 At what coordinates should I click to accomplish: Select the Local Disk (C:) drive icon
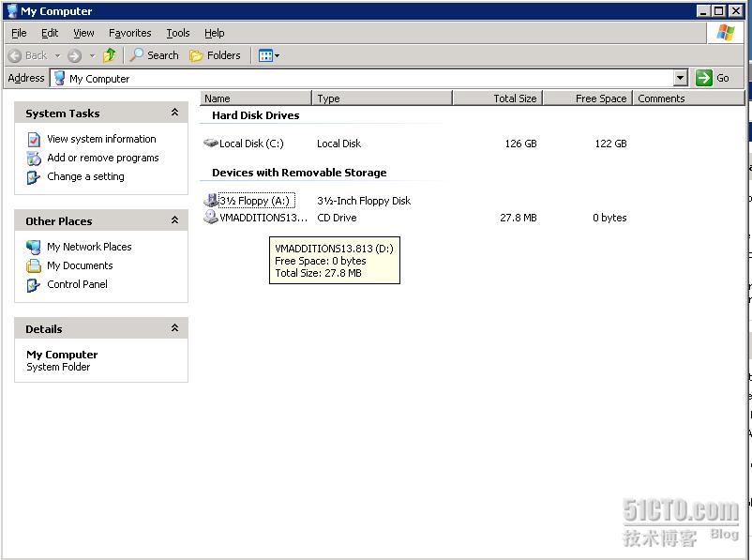point(211,143)
